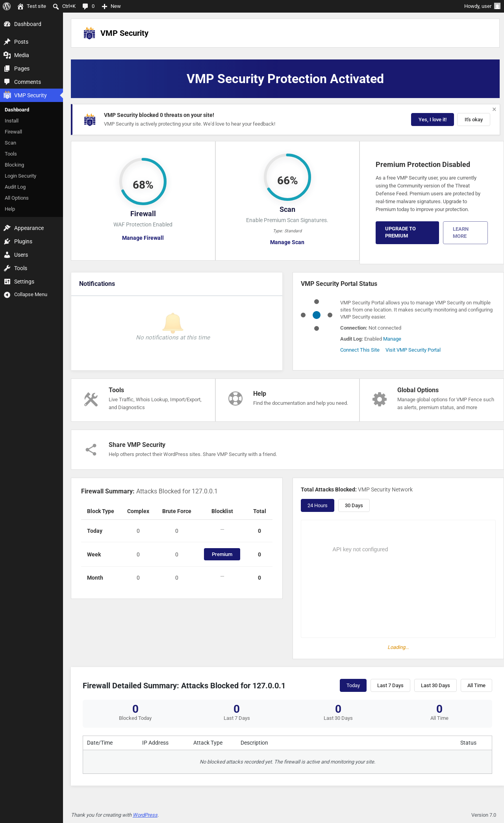Open the Posts pin icon in sidebar

7,42
